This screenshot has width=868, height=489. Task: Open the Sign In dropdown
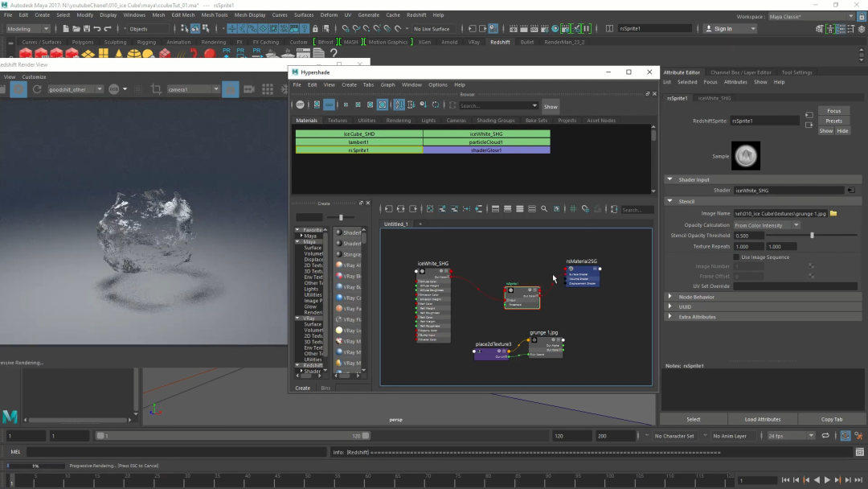[x=730, y=29]
